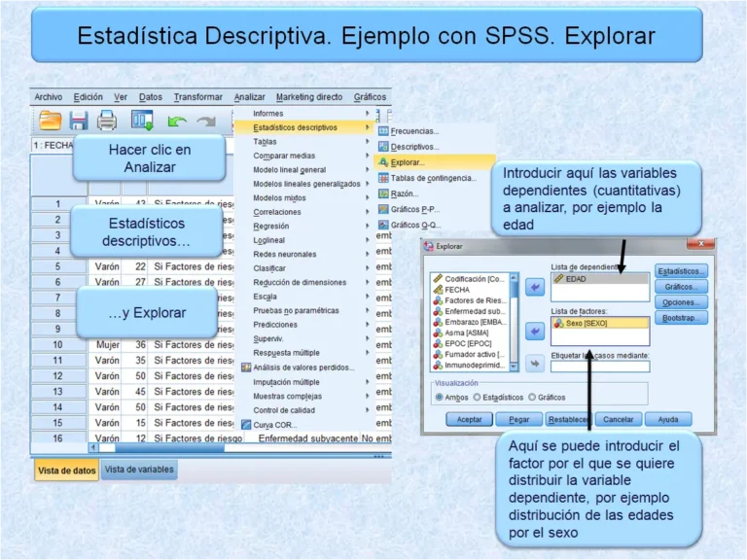The height and width of the screenshot is (560, 747).
Task: Click the Etiquetar los casos mediante field
Action: [600, 367]
